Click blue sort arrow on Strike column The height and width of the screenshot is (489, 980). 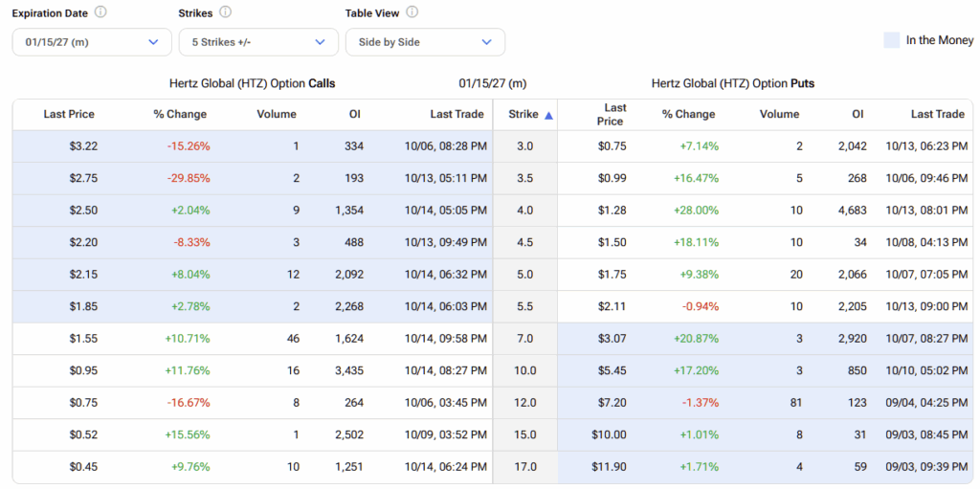548,115
